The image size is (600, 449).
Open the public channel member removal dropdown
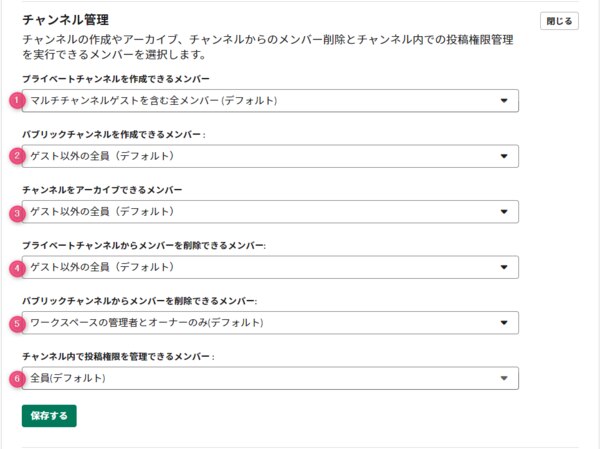pyautogui.click(x=270, y=323)
